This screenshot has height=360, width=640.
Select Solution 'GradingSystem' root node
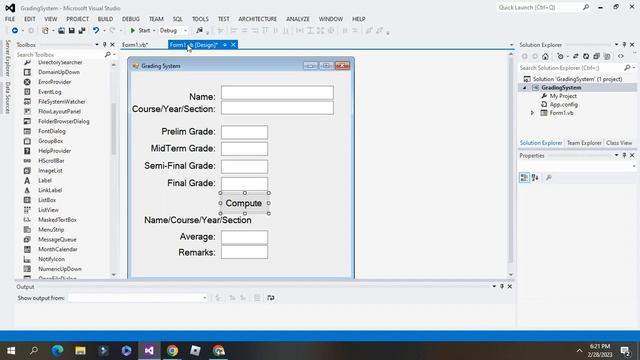577,79
